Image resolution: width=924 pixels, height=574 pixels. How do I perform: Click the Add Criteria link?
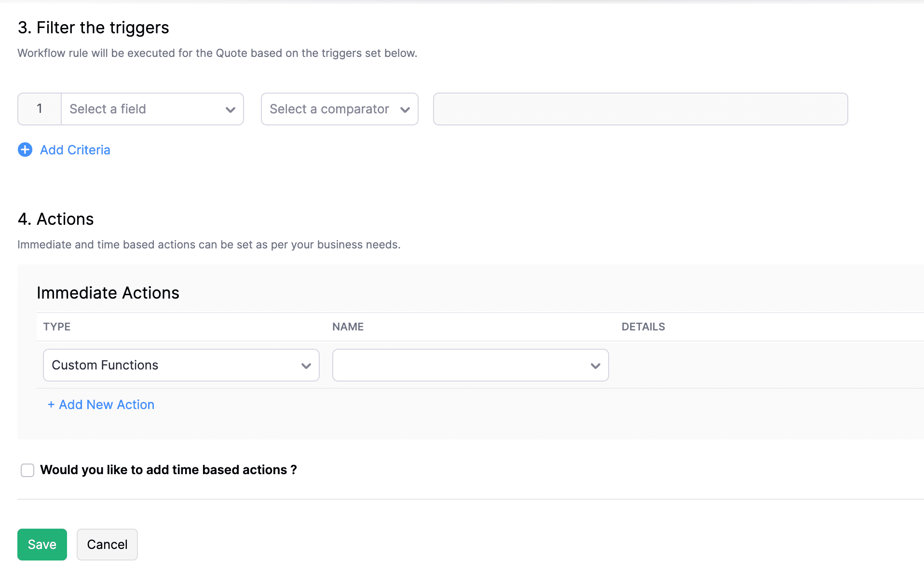click(x=75, y=150)
